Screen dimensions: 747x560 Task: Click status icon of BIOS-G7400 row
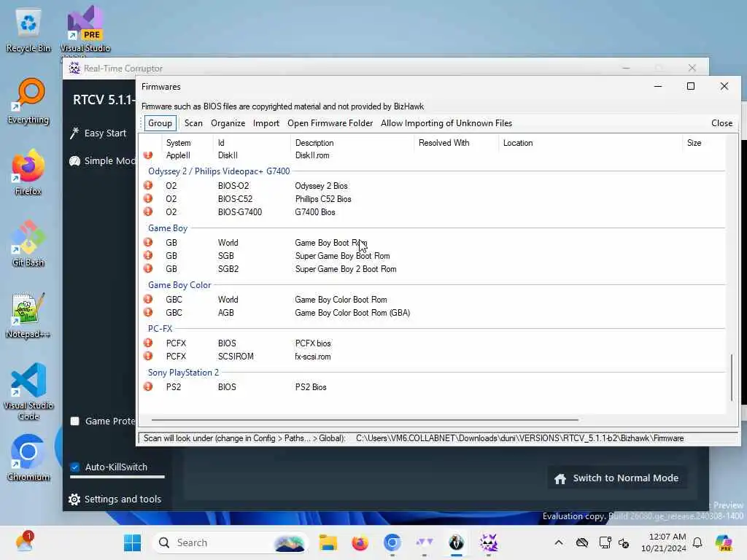pyautogui.click(x=148, y=211)
